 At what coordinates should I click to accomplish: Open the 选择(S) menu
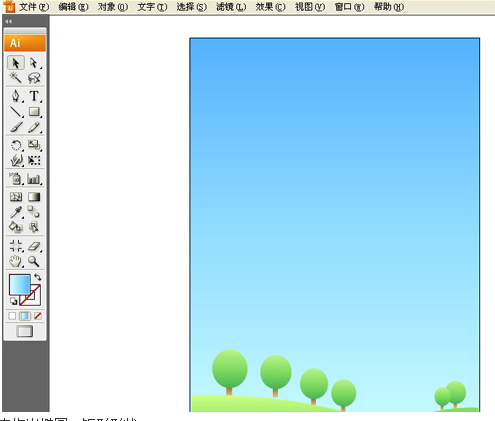(192, 7)
